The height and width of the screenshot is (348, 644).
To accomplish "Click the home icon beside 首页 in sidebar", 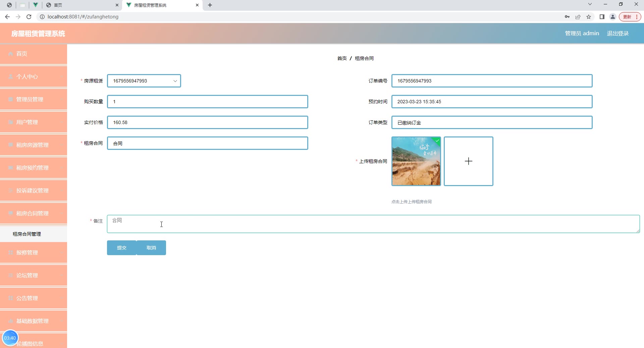I will (11, 54).
